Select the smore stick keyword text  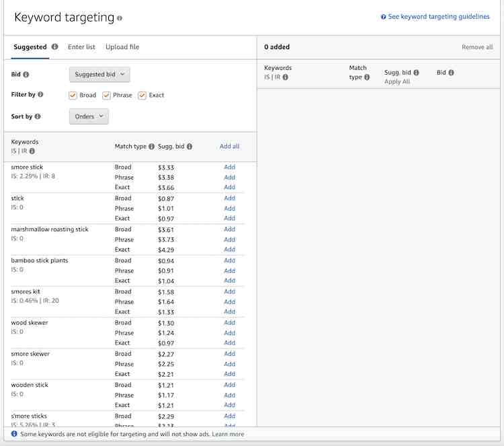coord(27,167)
